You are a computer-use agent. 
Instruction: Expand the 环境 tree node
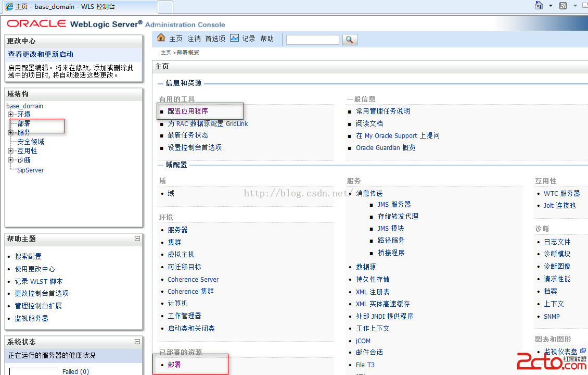[10, 114]
